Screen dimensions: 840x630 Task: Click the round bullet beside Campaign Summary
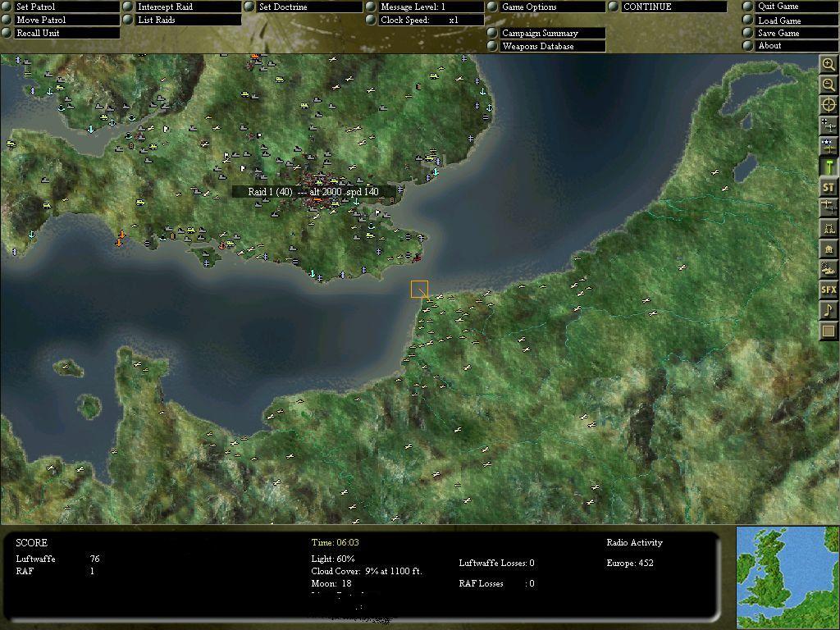(x=492, y=33)
